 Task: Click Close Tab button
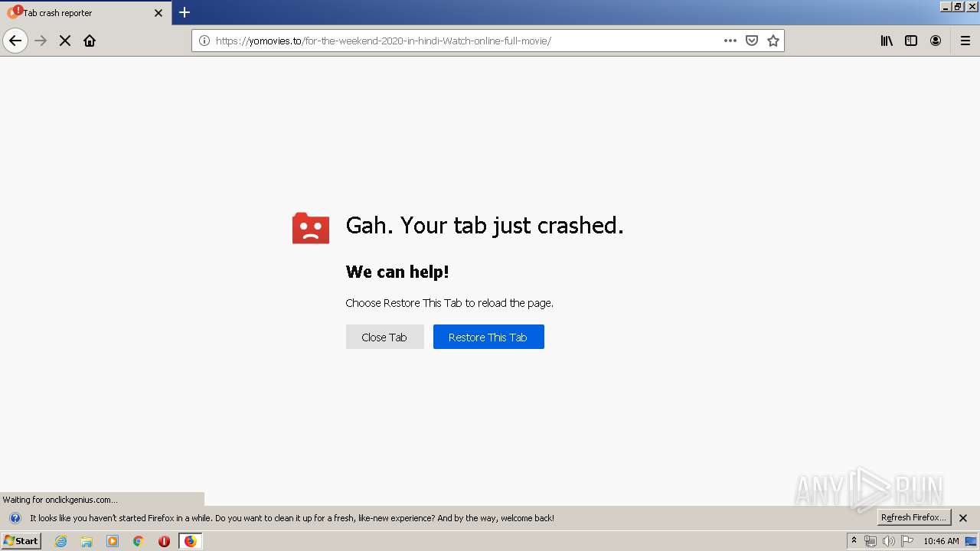pos(384,337)
